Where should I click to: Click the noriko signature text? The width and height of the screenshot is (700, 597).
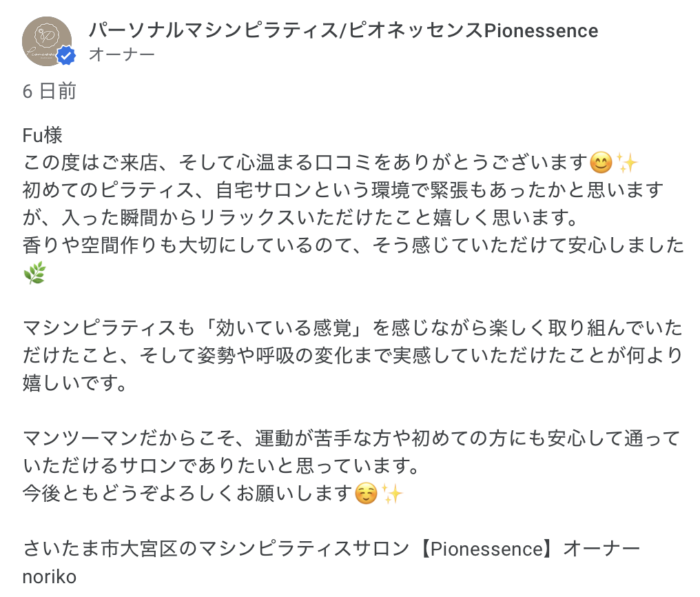tap(50, 576)
